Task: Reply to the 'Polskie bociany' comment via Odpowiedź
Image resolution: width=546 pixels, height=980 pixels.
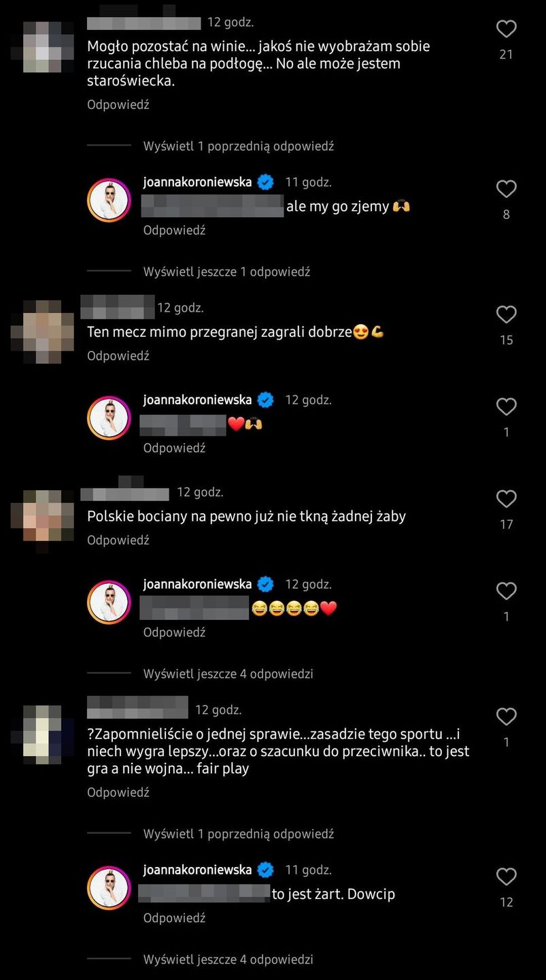Action: point(118,540)
